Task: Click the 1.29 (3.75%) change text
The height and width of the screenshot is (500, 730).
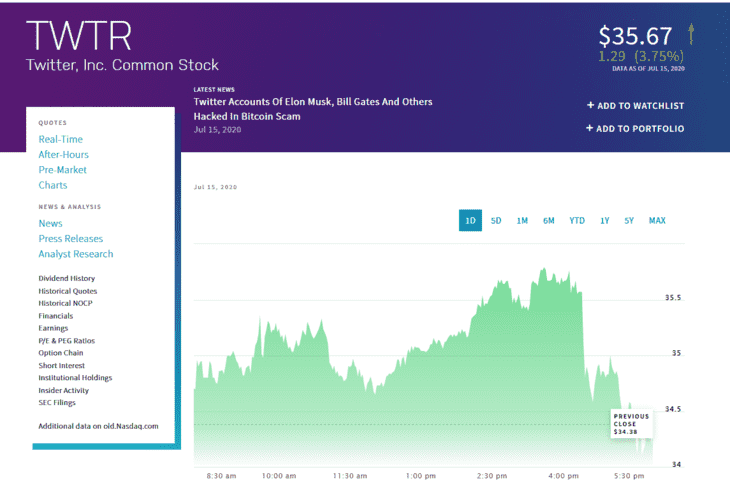Action: (641, 56)
